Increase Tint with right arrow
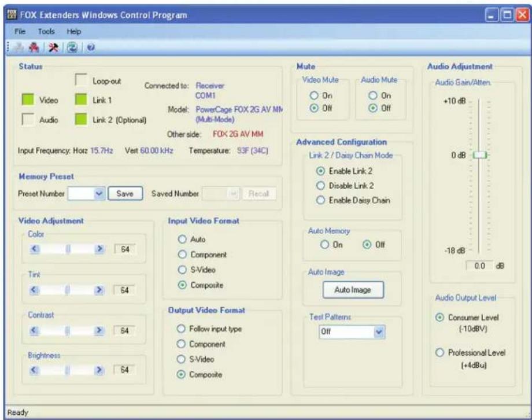 99,290
